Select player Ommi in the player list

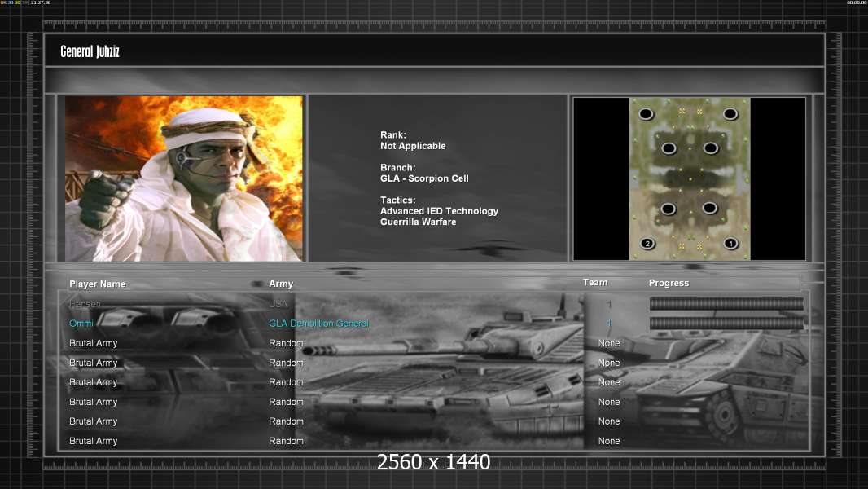coord(81,324)
